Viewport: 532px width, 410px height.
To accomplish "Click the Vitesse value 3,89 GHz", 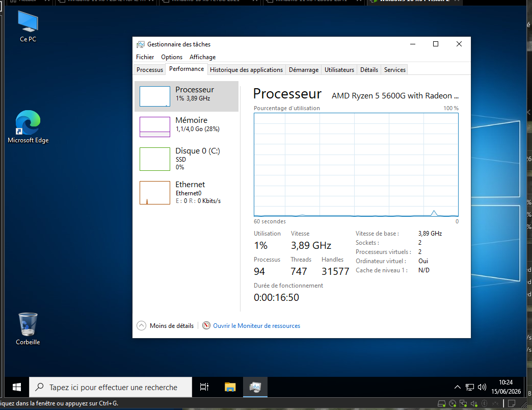I will pos(311,245).
